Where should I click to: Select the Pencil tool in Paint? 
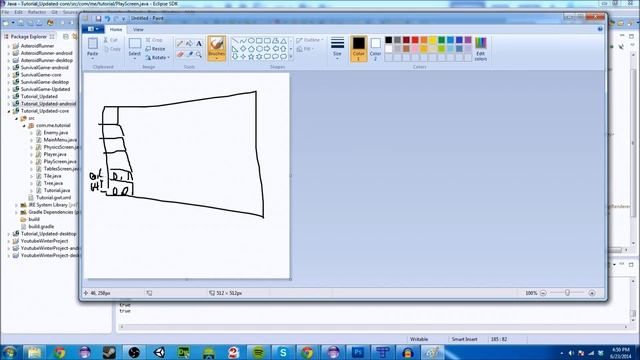pos(180,43)
